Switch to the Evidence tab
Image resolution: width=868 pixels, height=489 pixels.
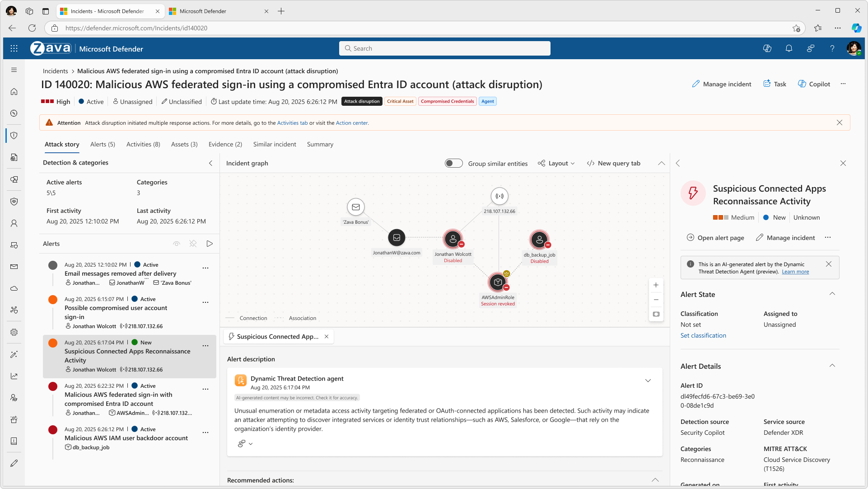pyautogui.click(x=225, y=144)
